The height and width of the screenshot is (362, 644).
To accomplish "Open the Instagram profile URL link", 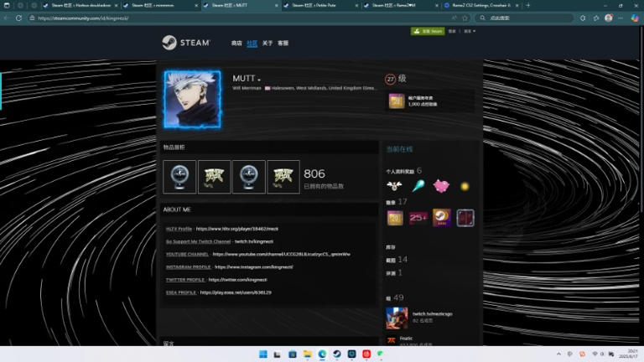I will (254, 266).
